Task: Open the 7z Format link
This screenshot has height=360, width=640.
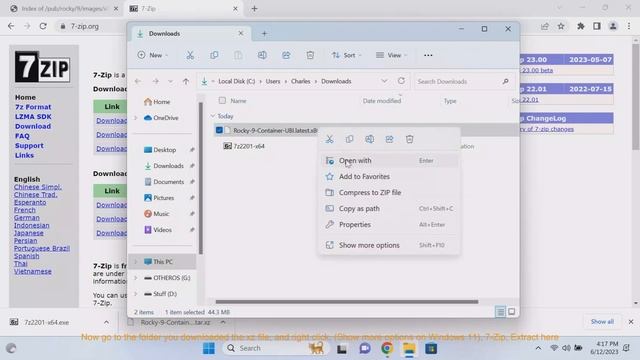Action: pos(33,107)
